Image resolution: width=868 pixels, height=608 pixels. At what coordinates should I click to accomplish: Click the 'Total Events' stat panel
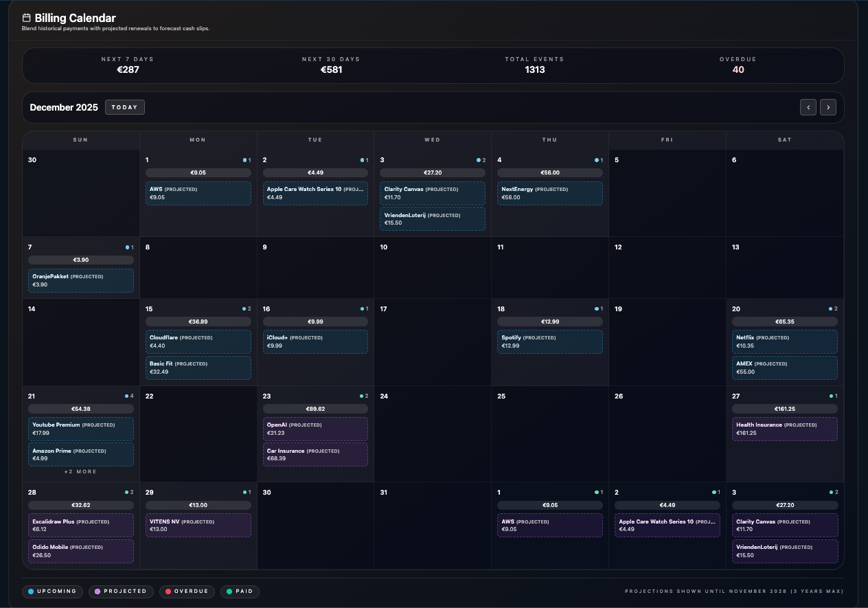tap(534, 65)
